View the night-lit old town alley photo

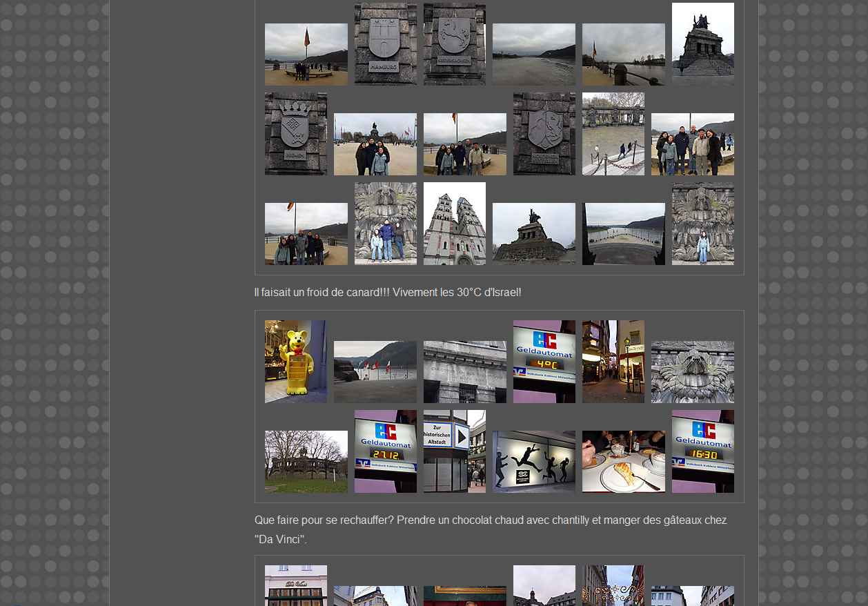pyautogui.click(x=613, y=362)
